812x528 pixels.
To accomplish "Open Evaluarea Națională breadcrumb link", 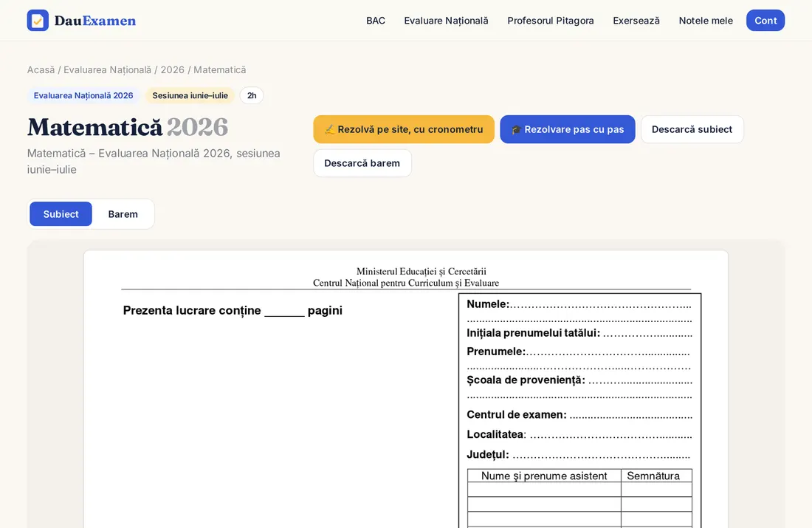I will 107,70.
